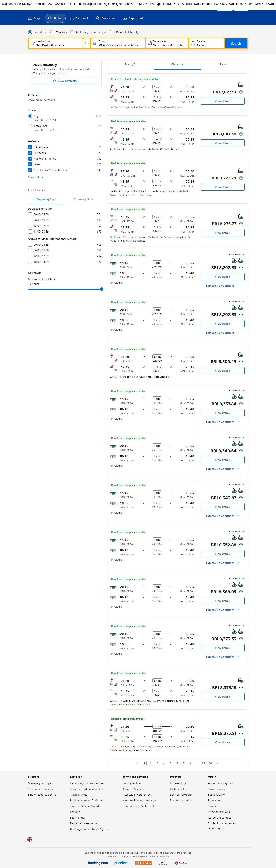Screen dimensions: 276x868
Task: Click the View summary button
Action: [65, 81]
